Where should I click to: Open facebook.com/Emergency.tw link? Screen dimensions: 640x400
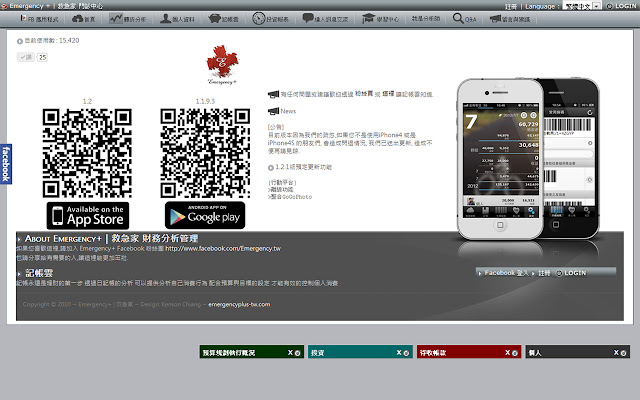(x=223, y=249)
